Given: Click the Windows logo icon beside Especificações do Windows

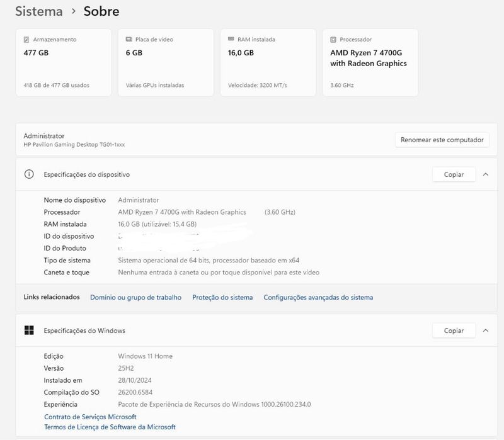Looking at the screenshot, I should click(29, 330).
